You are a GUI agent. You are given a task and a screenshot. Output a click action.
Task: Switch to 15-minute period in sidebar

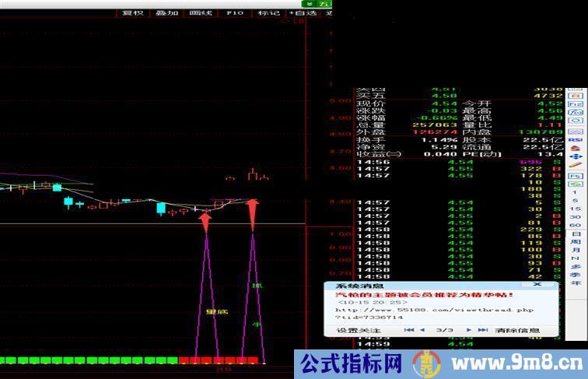click(575, 209)
